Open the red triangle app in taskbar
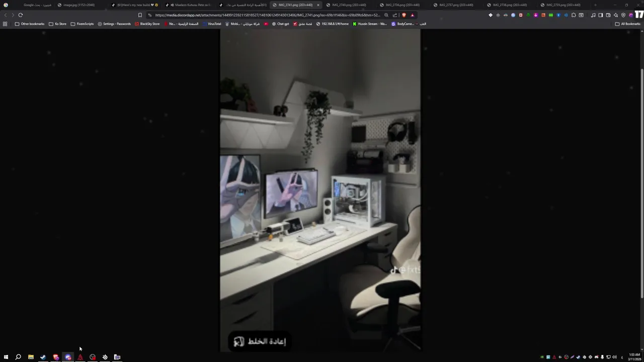The image size is (644, 362). (x=80, y=357)
